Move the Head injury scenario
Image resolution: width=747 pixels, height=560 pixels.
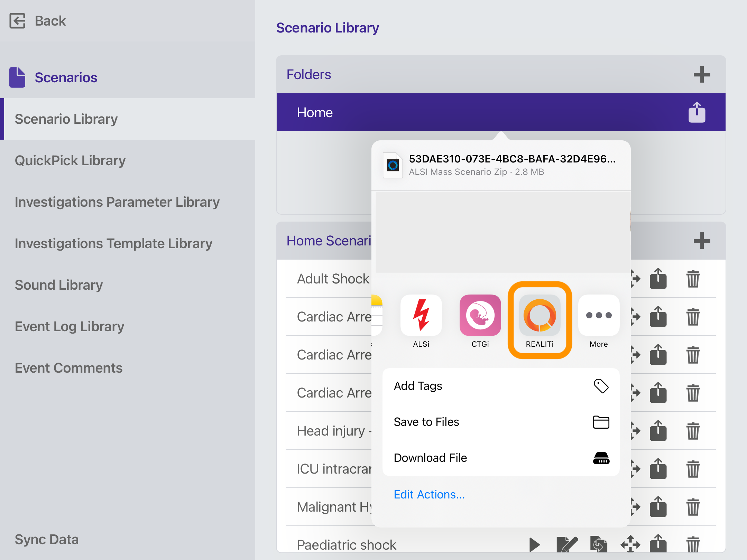(636, 431)
